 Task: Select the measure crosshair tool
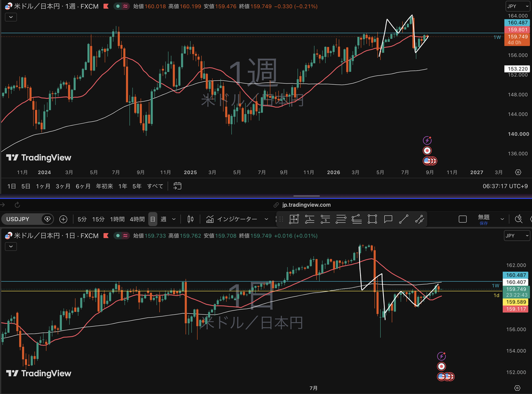[x=294, y=219]
